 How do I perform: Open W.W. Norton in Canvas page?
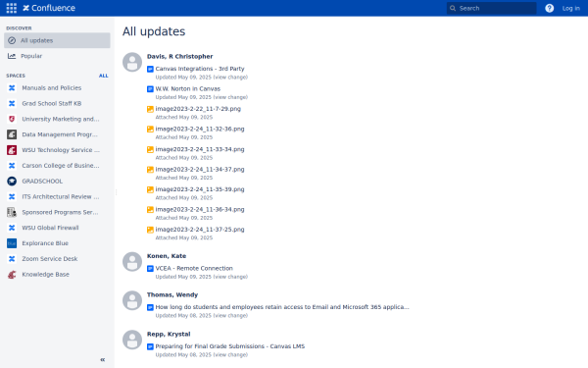click(x=188, y=89)
